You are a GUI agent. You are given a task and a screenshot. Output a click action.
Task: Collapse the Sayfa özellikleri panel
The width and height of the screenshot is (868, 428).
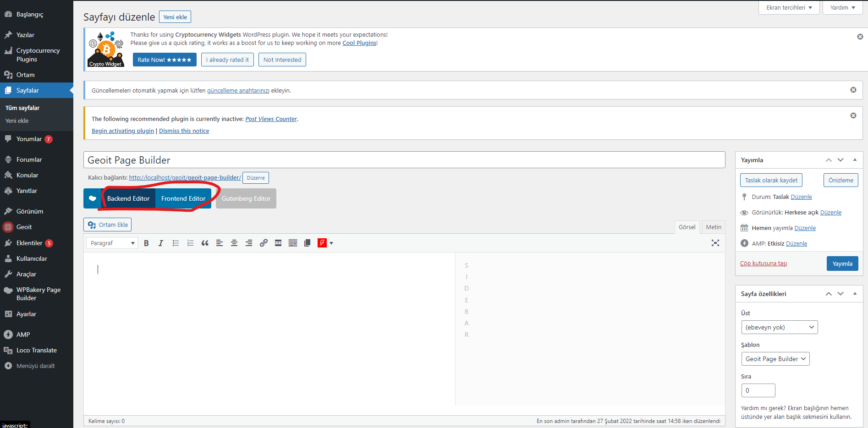coord(855,294)
